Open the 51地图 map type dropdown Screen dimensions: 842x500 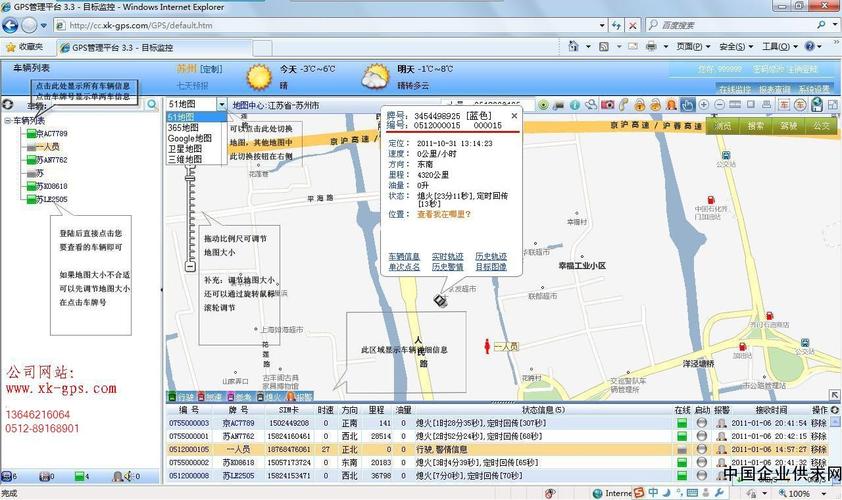click(222, 104)
